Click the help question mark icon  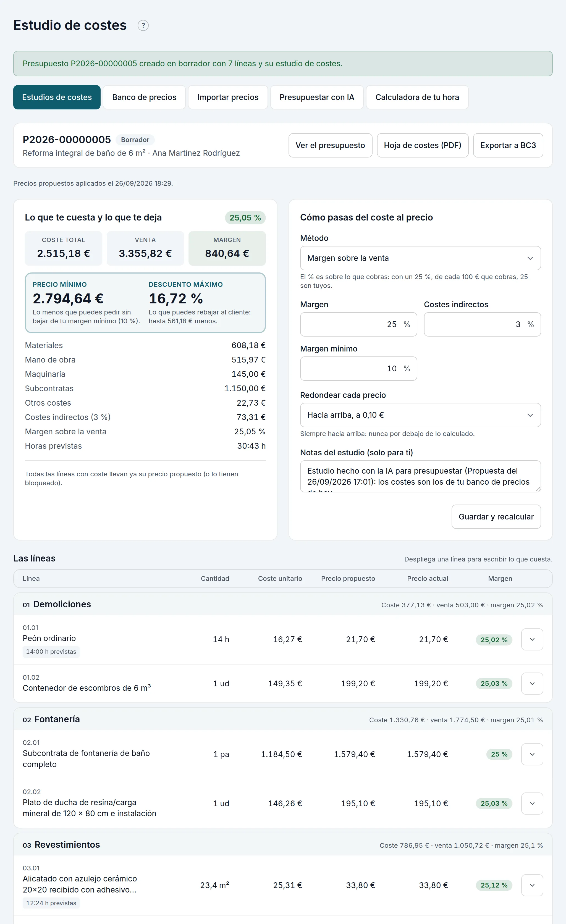(x=143, y=25)
